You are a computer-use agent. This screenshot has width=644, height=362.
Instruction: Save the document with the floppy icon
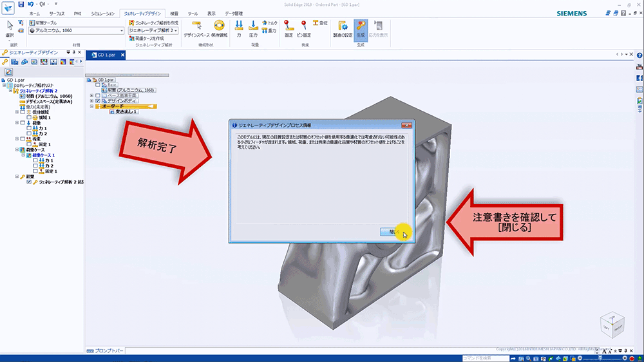(x=21, y=5)
